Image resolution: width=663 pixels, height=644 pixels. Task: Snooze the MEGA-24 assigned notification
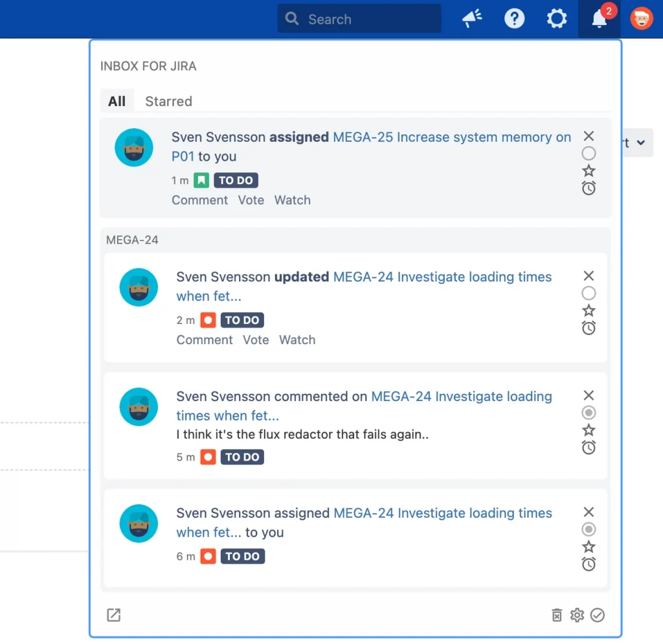[x=588, y=564]
